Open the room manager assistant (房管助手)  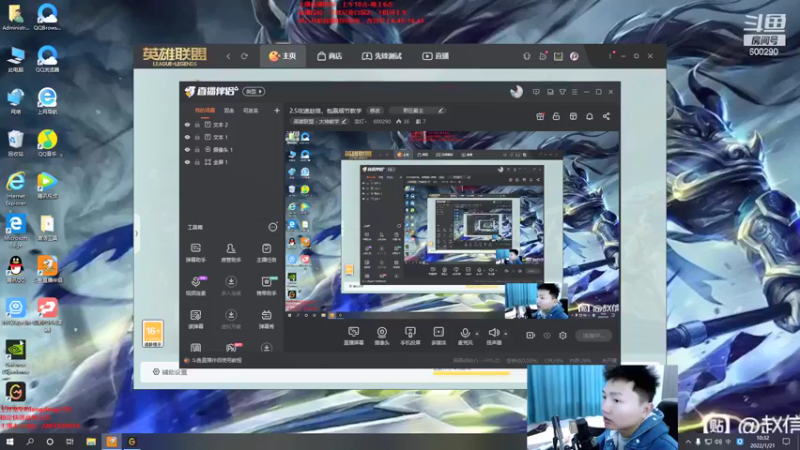pos(231,253)
